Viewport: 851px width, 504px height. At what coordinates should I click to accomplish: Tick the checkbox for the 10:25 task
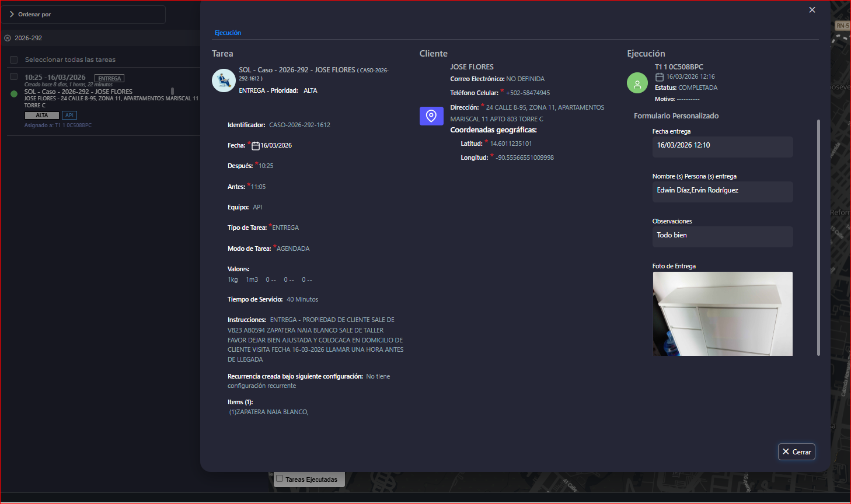point(14,77)
